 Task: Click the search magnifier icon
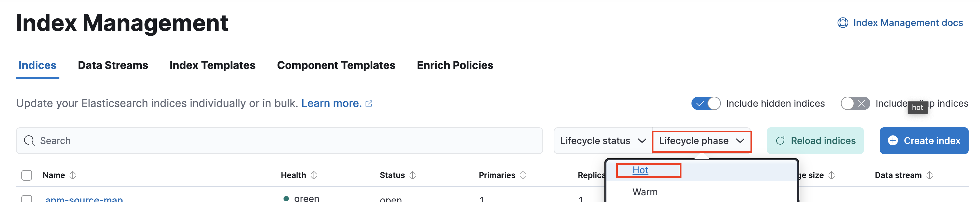click(x=29, y=140)
